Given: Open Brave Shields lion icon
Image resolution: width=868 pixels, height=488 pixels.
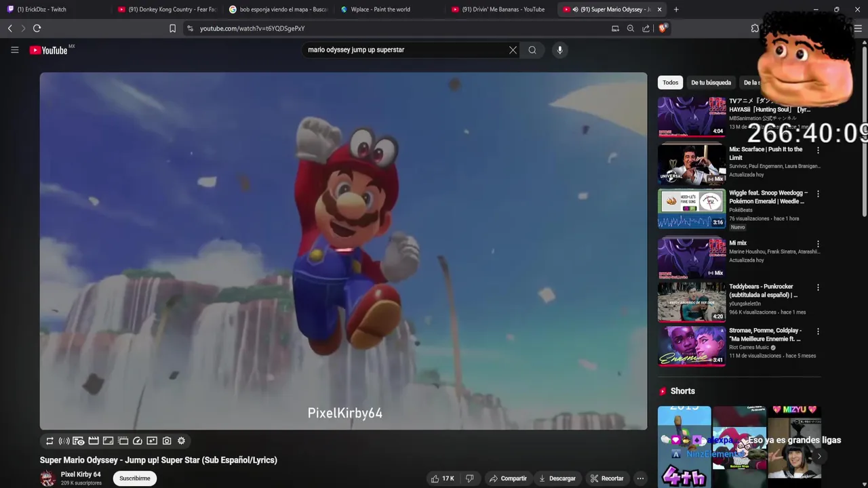Looking at the screenshot, I should (663, 28).
